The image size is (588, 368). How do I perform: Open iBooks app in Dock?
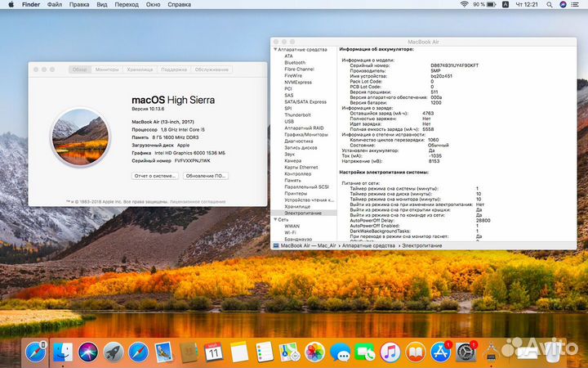(x=416, y=352)
